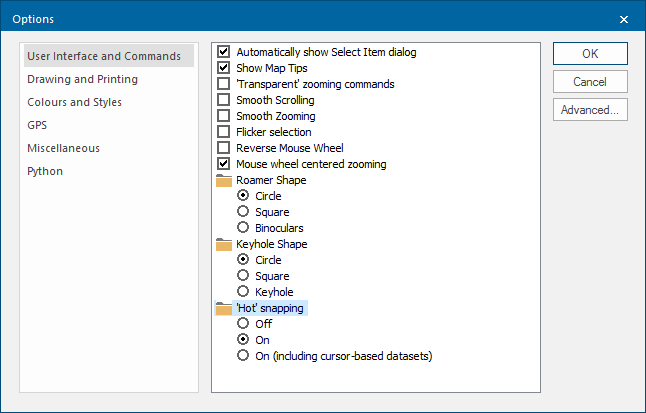Viewport: 646px width, 413px height.
Task: Enable Smooth Scrolling checkbox
Action: point(224,100)
